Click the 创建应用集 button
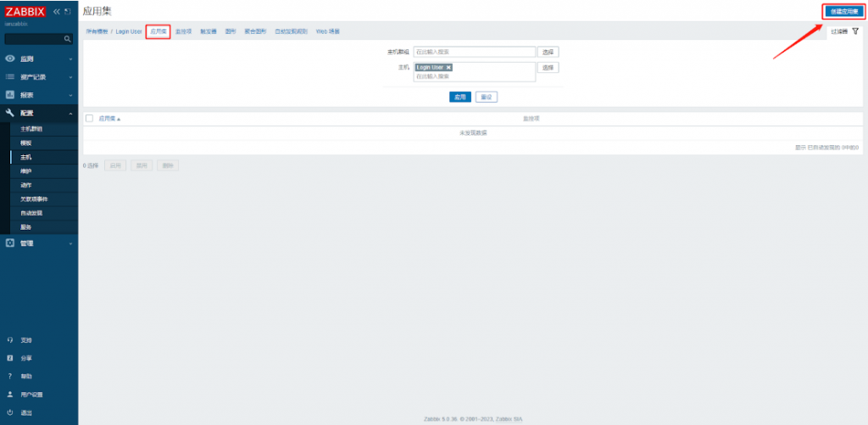 [843, 12]
